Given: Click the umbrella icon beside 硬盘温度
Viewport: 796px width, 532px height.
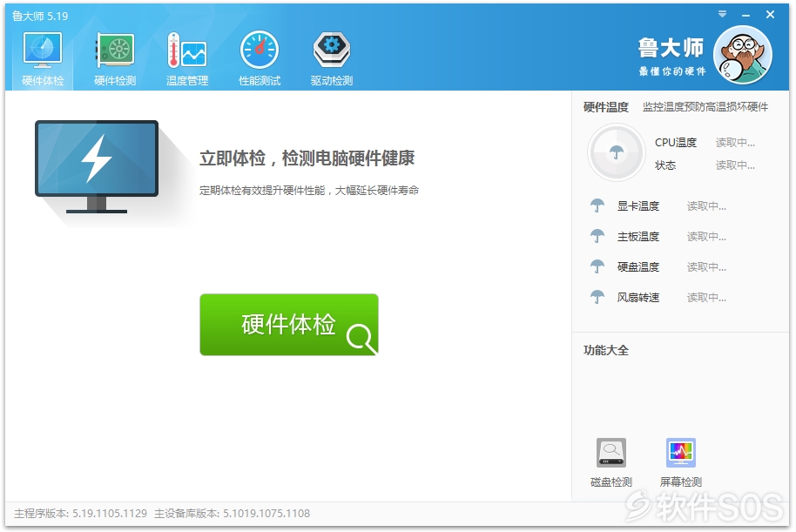Looking at the screenshot, I should pyautogui.click(x=597, y=266).
